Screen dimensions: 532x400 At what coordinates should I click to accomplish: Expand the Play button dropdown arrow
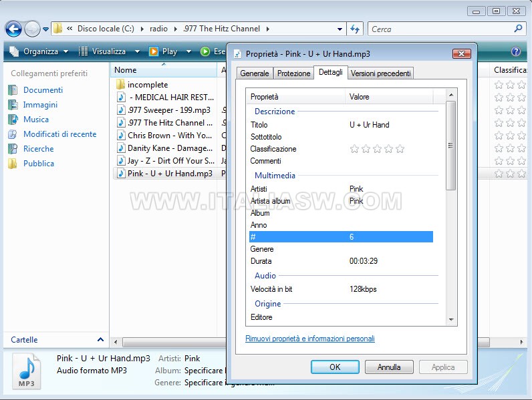[188, 51]
